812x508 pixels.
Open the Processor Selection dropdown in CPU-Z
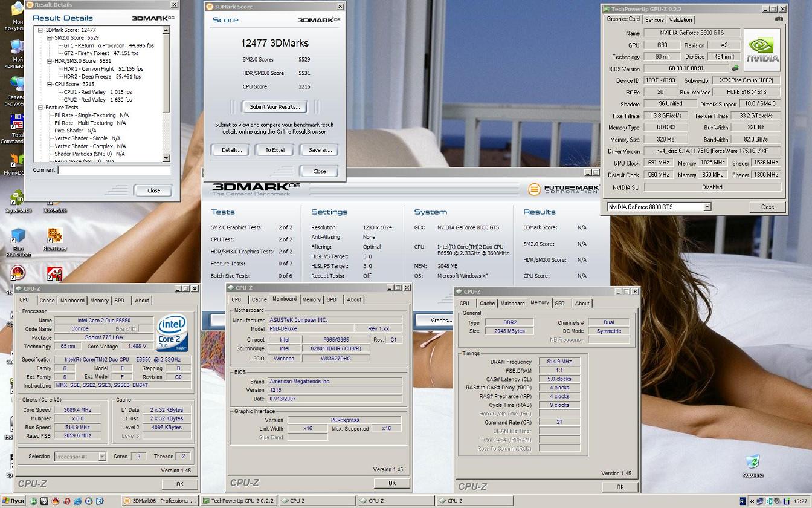pyautogui.click(x=101, y=457)
